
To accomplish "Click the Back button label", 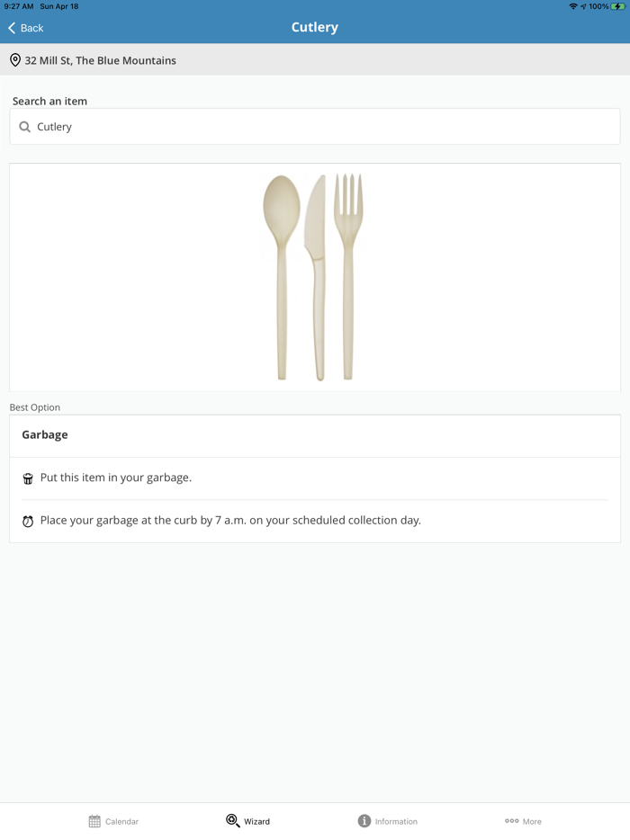I will 32,28.
